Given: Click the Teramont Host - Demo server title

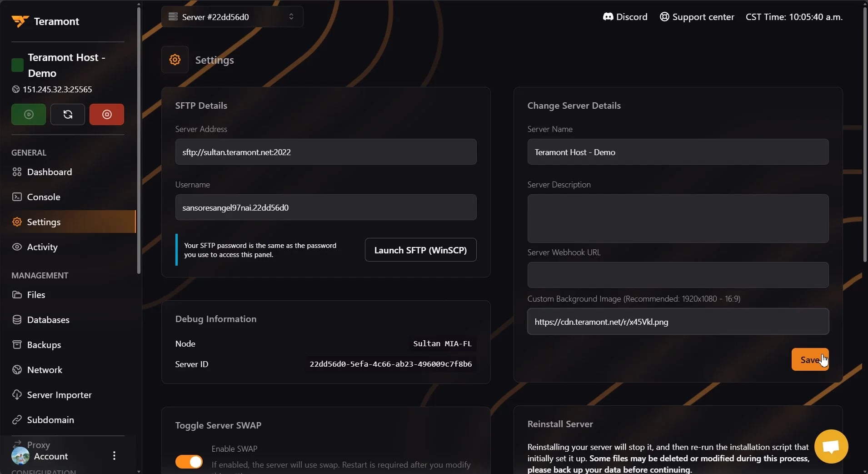Looking at the screenshot, I should 66,65.
